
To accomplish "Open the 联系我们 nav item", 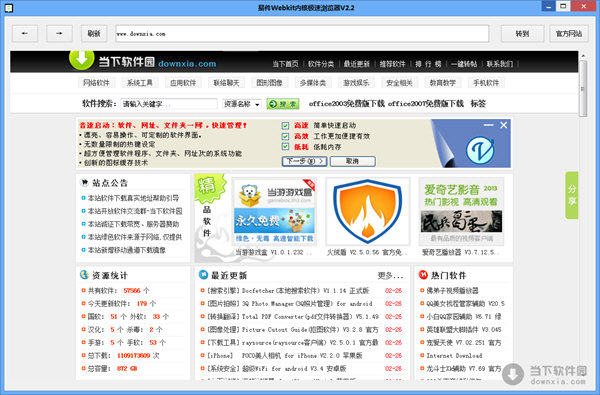I will click(499, 64).
